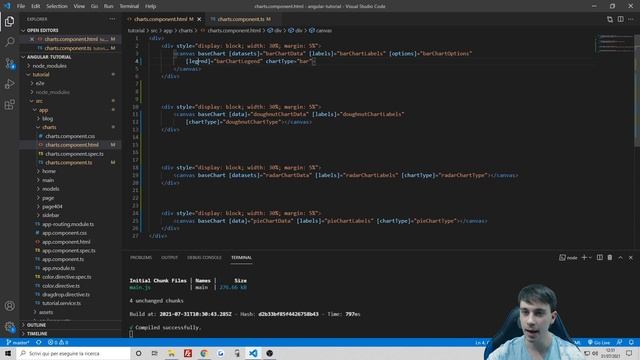Switch to the Output panel tab
640x360 pixels.
coord(169,258)
